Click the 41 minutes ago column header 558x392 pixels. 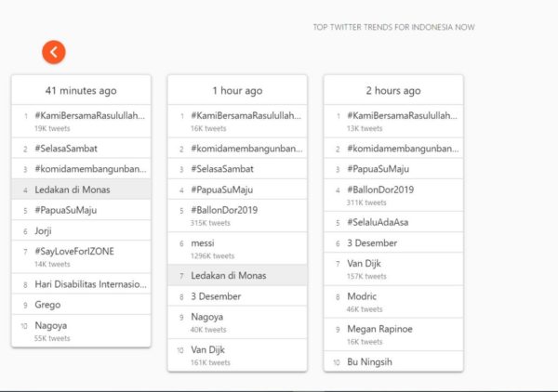click(x=81, y=90)
